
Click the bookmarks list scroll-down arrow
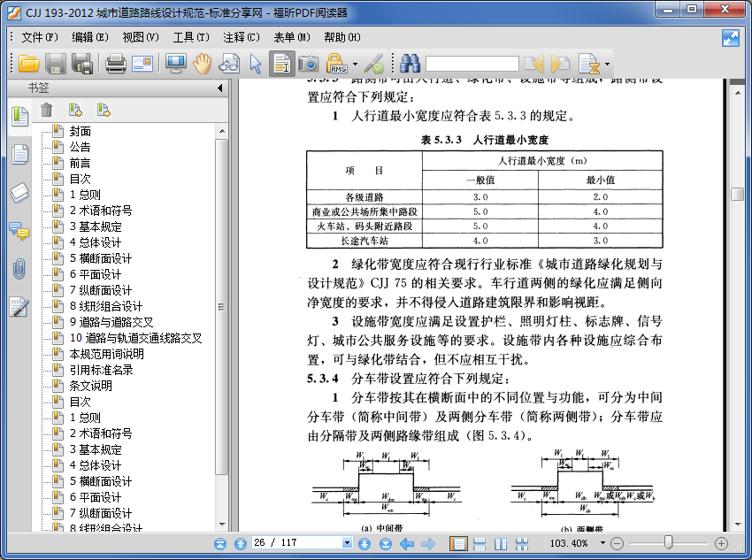tap(221, 525)
